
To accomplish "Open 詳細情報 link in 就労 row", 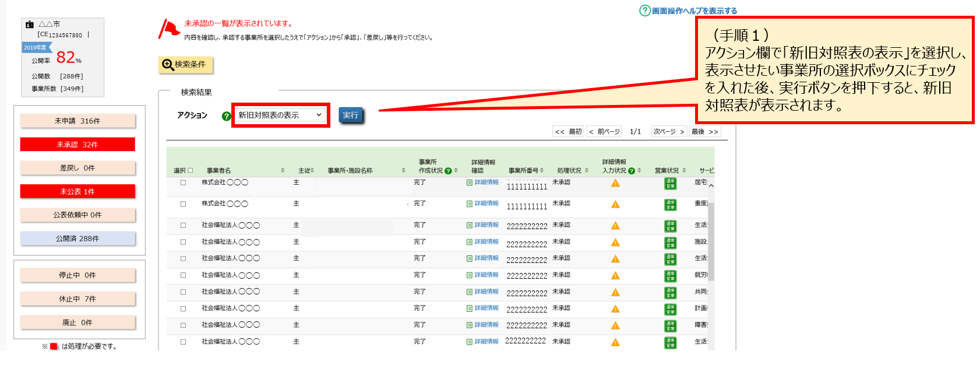I will (x=482, y=275).
